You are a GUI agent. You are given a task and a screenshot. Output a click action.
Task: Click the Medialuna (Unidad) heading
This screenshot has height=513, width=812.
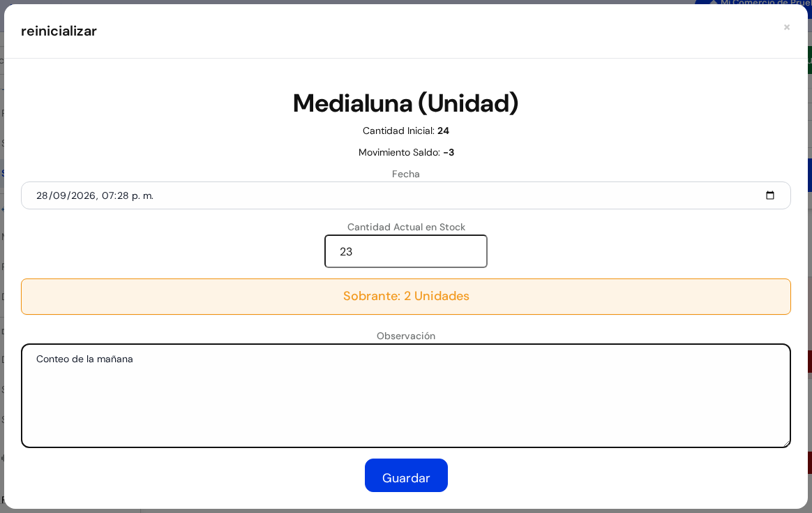pos(406,103)
